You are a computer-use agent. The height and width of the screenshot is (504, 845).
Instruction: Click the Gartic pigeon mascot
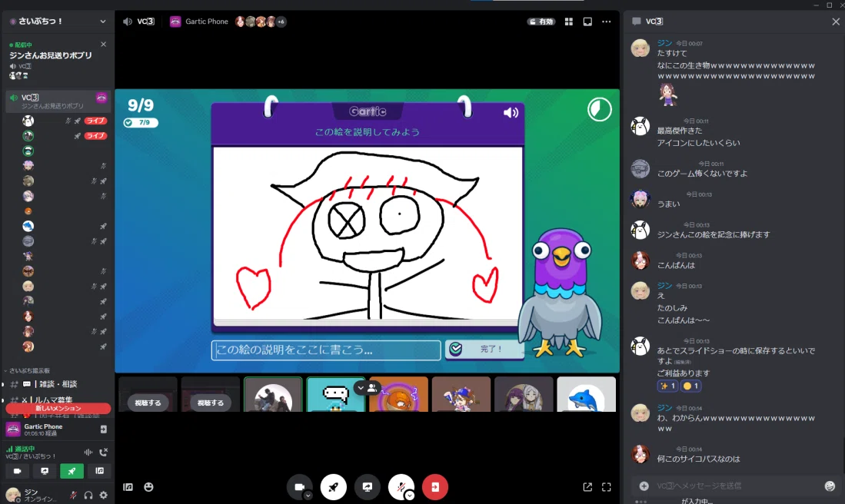pyautogui.click(x=561, y=293)
